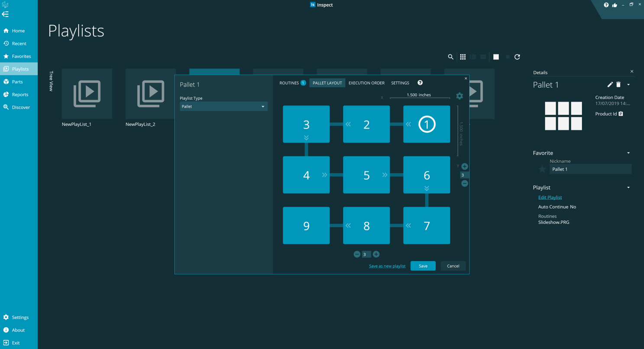Viewport: 644px width, 349px height.
Task: Expand Pallet 1 actions dropdown arrow
Action: point(628,85)
